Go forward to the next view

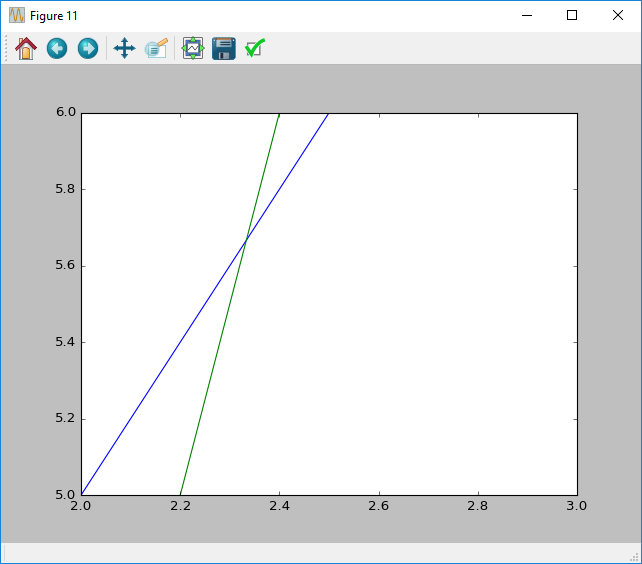click(88, 48)
